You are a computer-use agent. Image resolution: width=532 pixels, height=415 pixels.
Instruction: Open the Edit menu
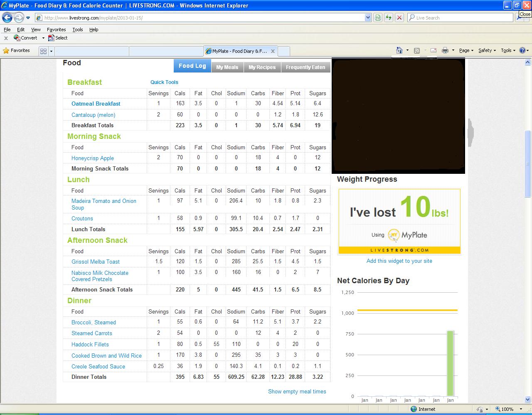pos(21,30)
